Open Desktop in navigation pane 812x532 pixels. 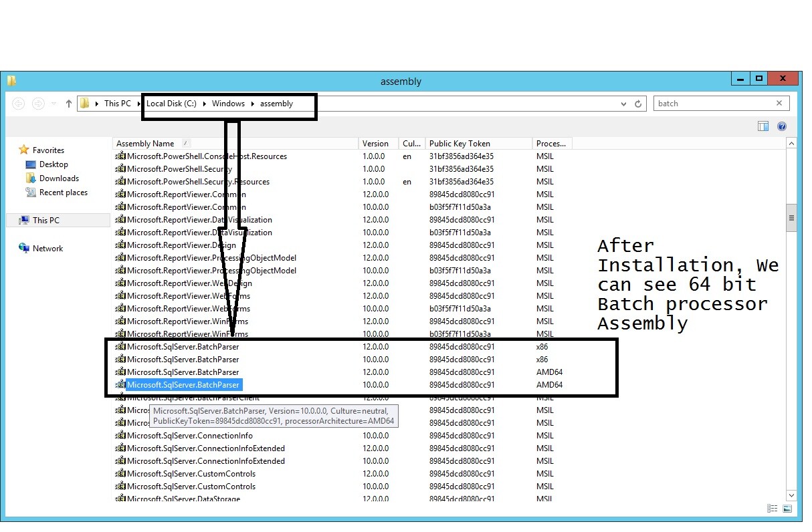tap(54, 164)
